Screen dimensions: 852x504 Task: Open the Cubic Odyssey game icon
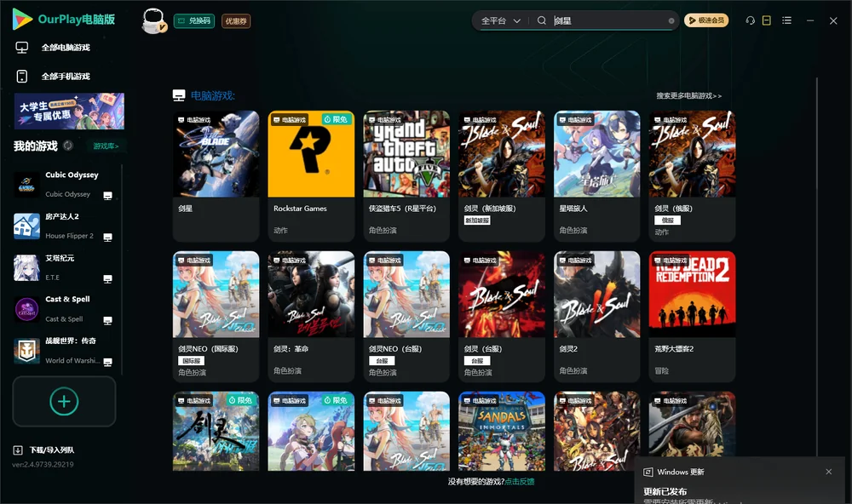[26, 185]
